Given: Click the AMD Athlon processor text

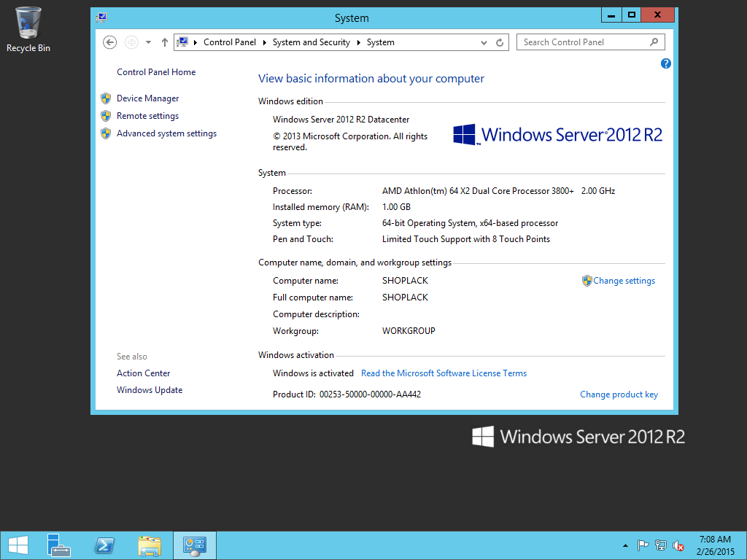Looking at the screenshot, I should [x=478, y=191].
